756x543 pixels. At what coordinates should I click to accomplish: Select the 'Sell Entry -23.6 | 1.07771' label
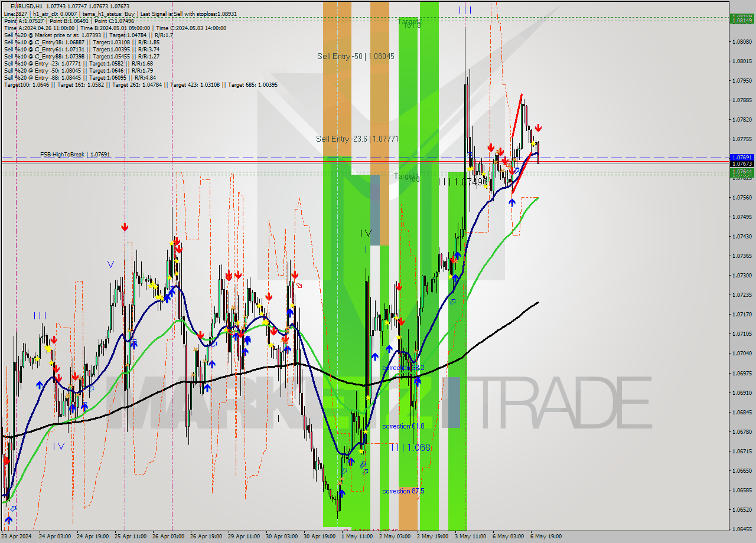click(357, 139)
